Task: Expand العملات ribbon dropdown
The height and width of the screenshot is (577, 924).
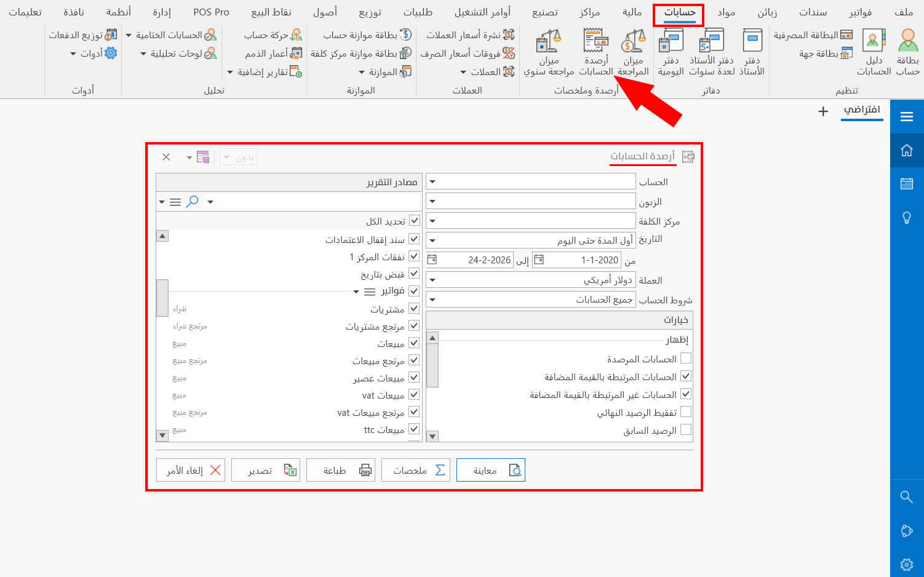Action: point(463,73)
